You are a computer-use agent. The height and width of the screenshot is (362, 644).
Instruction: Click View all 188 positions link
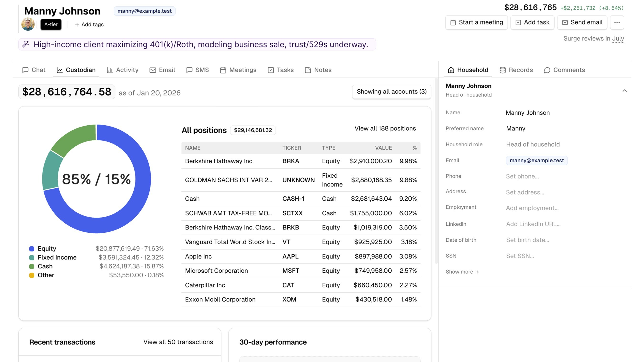[385, 128]
